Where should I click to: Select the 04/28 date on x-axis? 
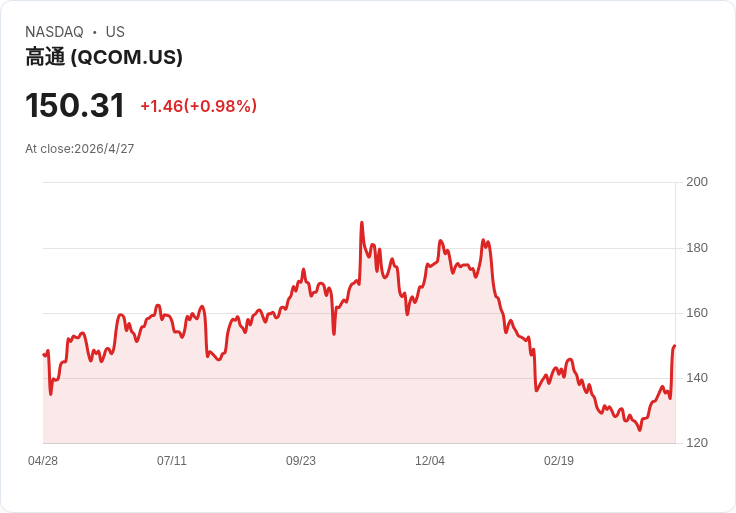click(43, 461)
